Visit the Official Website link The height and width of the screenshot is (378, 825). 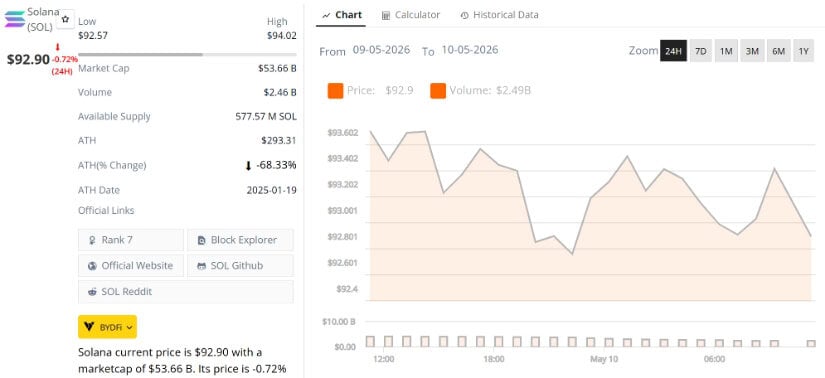tap(131, 266)
